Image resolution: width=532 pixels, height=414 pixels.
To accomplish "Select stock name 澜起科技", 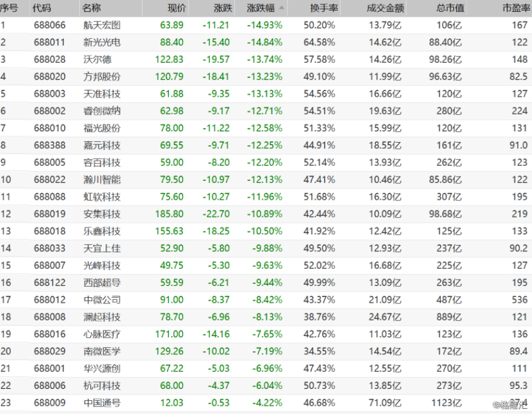I will tap(102, 317).
